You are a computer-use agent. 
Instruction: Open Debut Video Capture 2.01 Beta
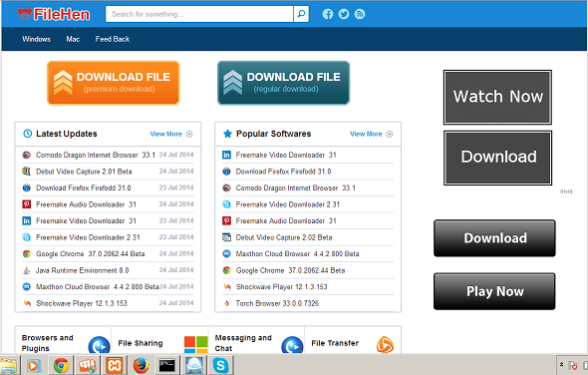(84, 172)
